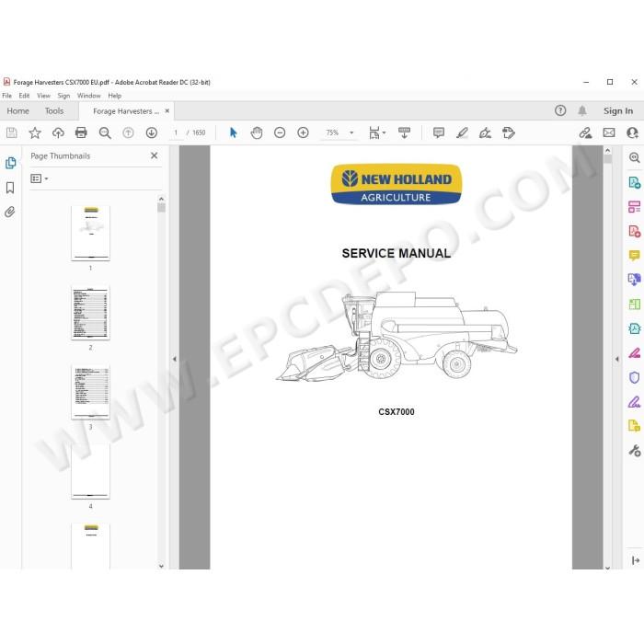Open the Protect shield tool in right pane
The image size is (644, 644).
634,377
